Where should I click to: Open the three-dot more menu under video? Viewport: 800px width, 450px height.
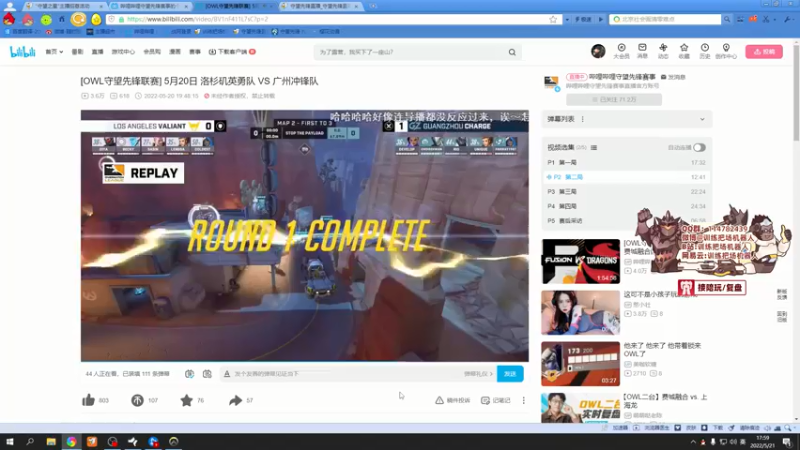point(523,400)
